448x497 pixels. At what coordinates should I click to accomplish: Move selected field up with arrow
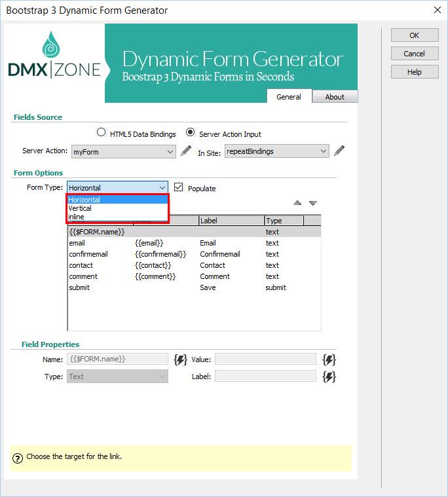point(297,203)
